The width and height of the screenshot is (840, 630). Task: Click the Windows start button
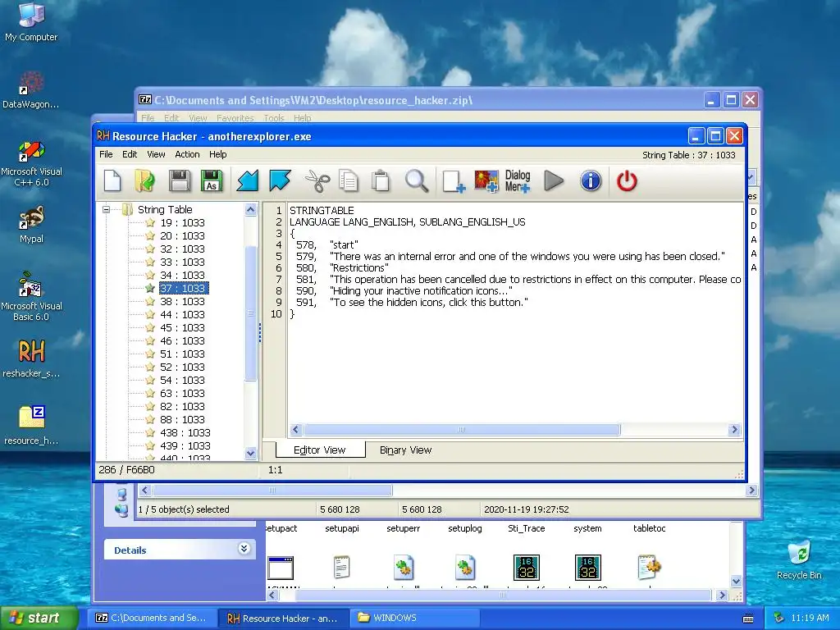click(x=39, y=618)
